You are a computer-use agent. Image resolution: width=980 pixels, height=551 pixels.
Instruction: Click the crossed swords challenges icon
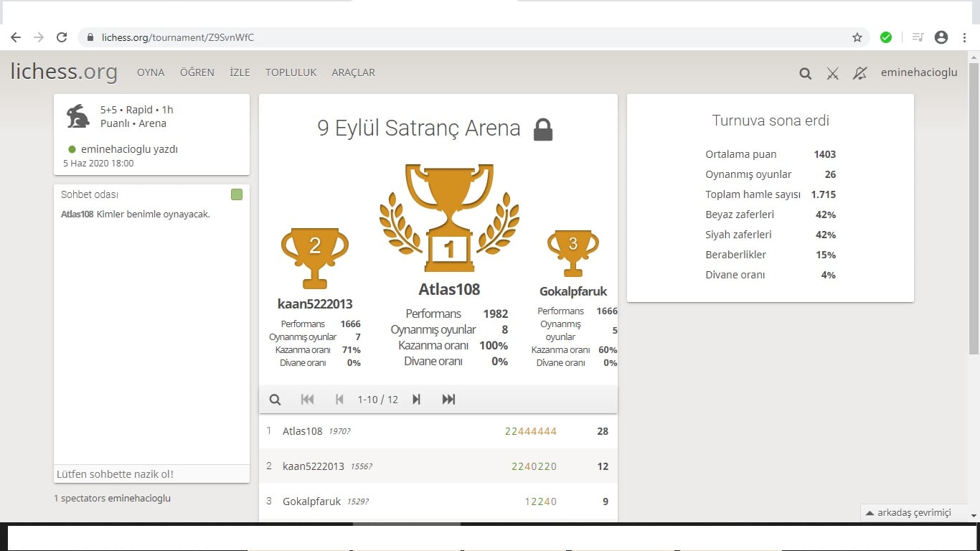point(832,73)
